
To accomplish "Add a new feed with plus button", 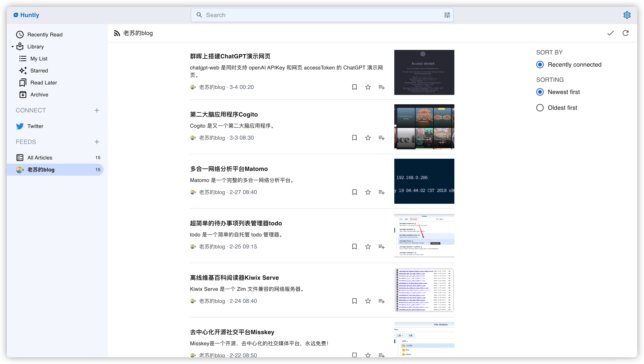I will pos(97,142).
